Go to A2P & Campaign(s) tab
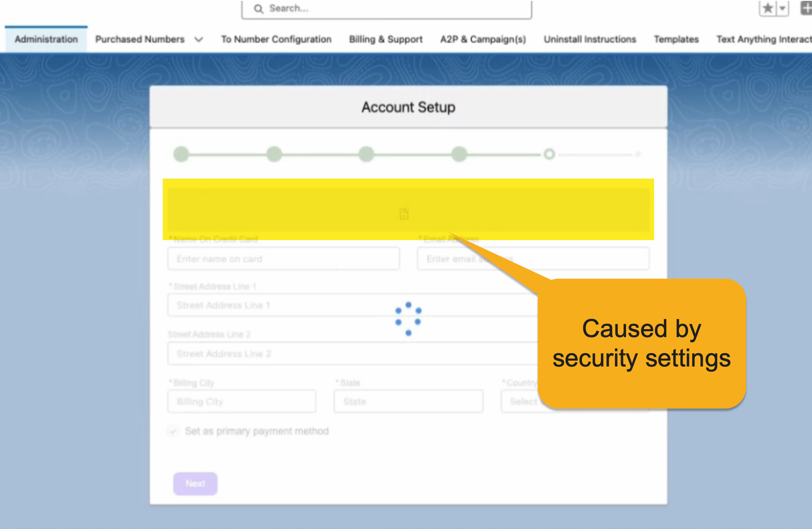812x529 pixels. [x=483, y=39]
